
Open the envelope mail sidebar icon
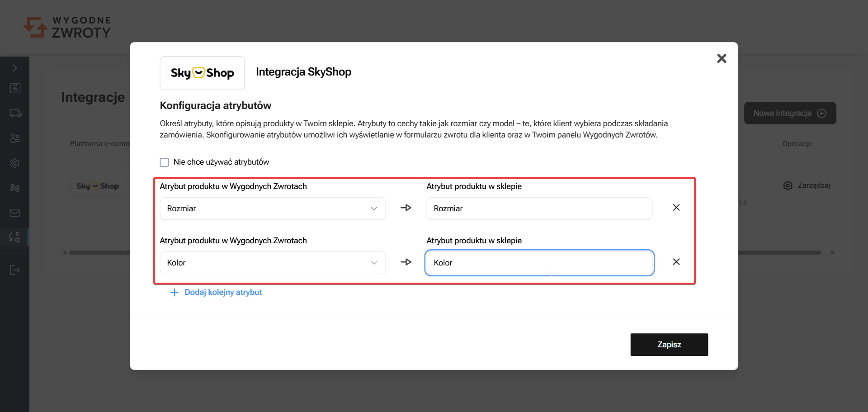pyautogui.click(x=15, y=213)
